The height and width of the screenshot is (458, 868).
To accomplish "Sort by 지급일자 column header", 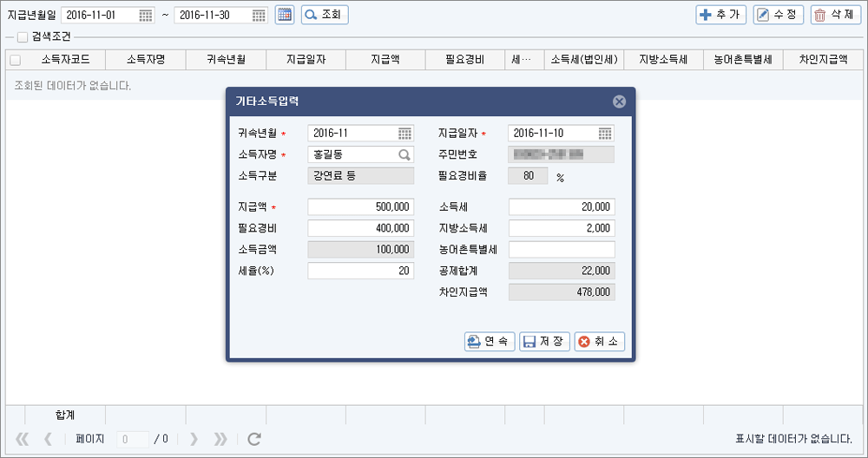I will click(306, 60).
